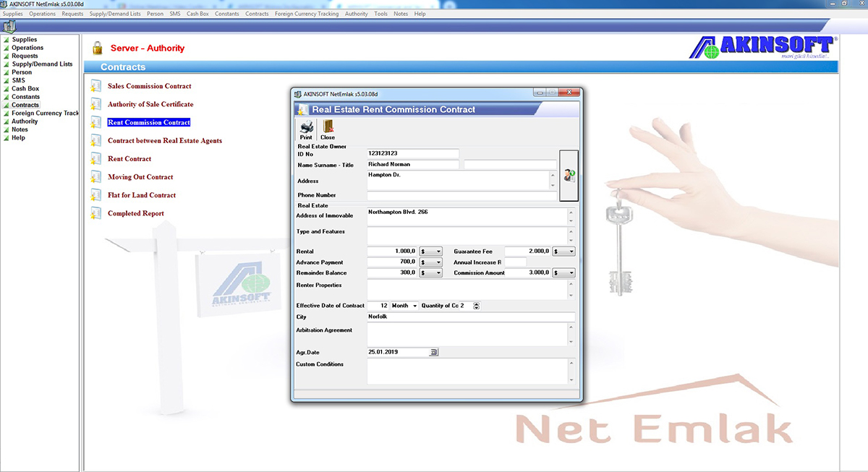Open the Cash Box menu in the menu bar
Screen dimensions: 868x472
(198, 14)
